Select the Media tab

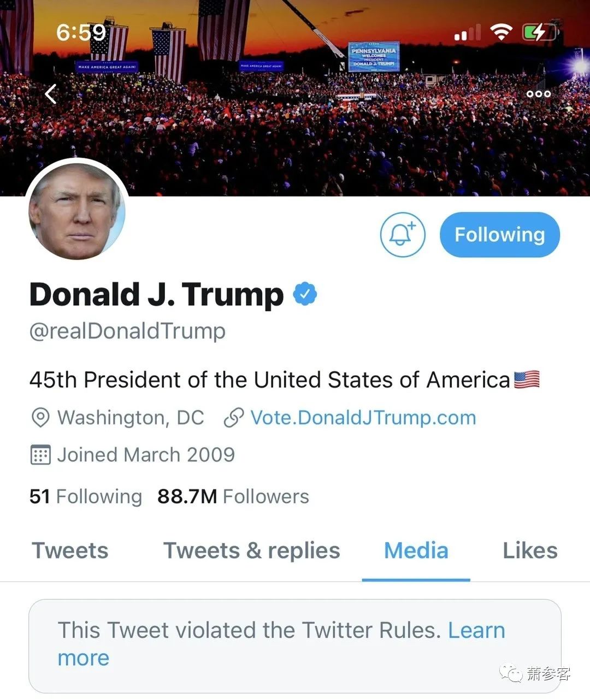[416, 550]
